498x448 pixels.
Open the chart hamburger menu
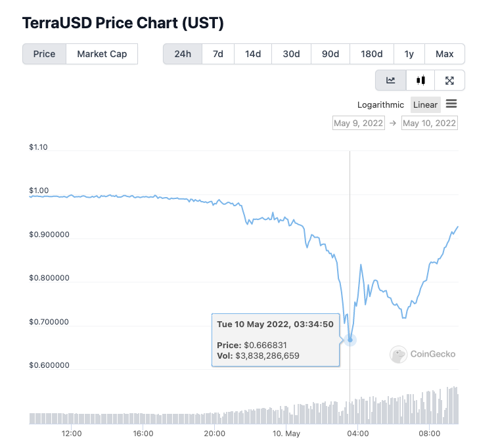click(x=451, y=104)
